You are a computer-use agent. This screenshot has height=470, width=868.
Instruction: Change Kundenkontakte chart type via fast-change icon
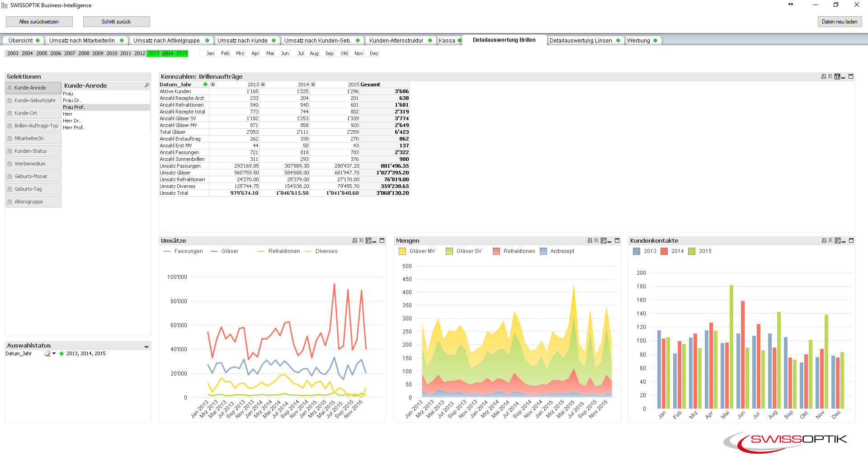coord(838,240)
